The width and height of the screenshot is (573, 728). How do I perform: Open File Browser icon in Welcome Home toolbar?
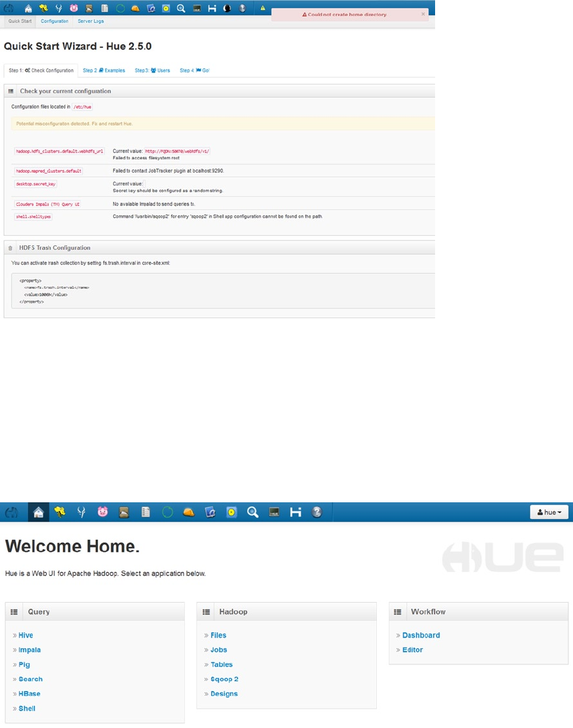pyautogui.click(x=124, y=512)
